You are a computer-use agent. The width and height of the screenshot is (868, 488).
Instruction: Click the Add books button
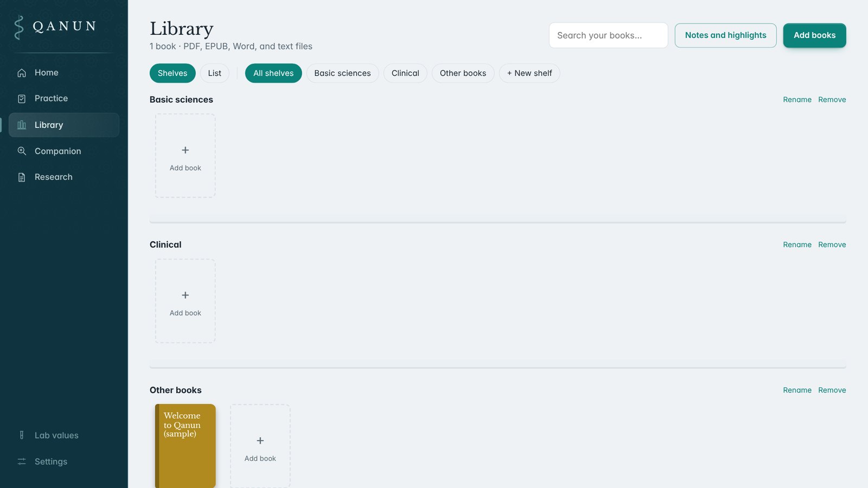coord(814,35)
